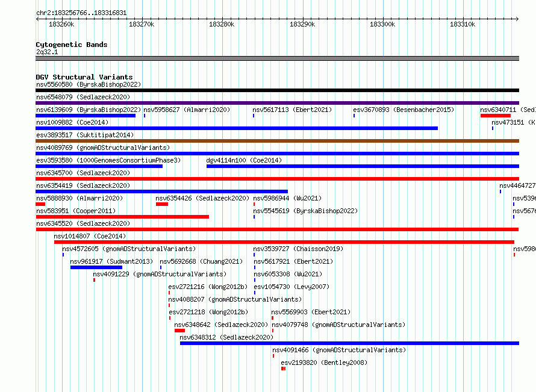Select blue bar under nsv6348312
The width and height of the screenshot is (536, 392).
350,343
